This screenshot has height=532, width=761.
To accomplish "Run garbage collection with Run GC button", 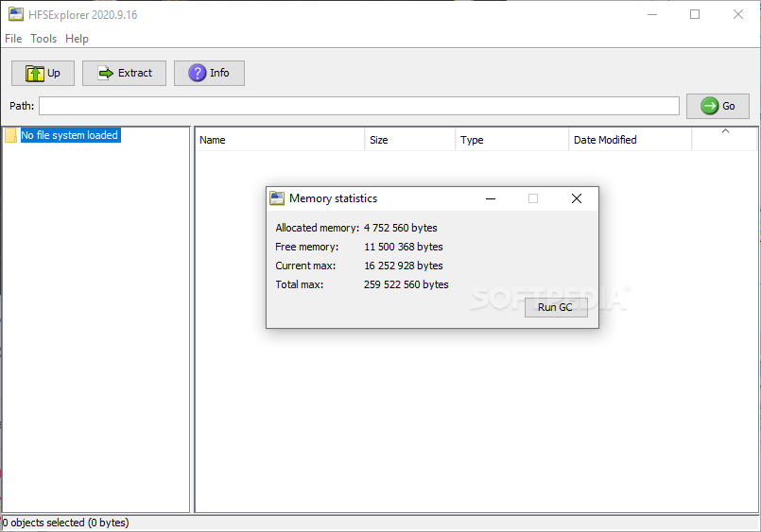I will (x=556, y=307).
